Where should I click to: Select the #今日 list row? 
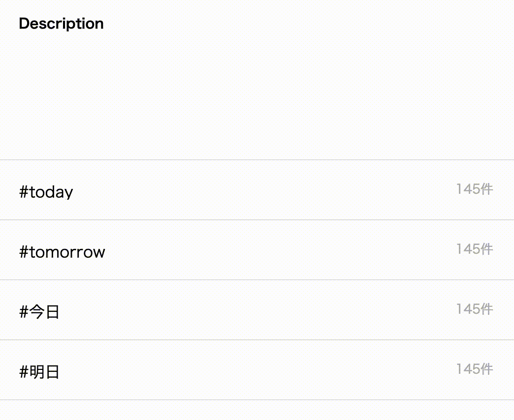point(256,309)
